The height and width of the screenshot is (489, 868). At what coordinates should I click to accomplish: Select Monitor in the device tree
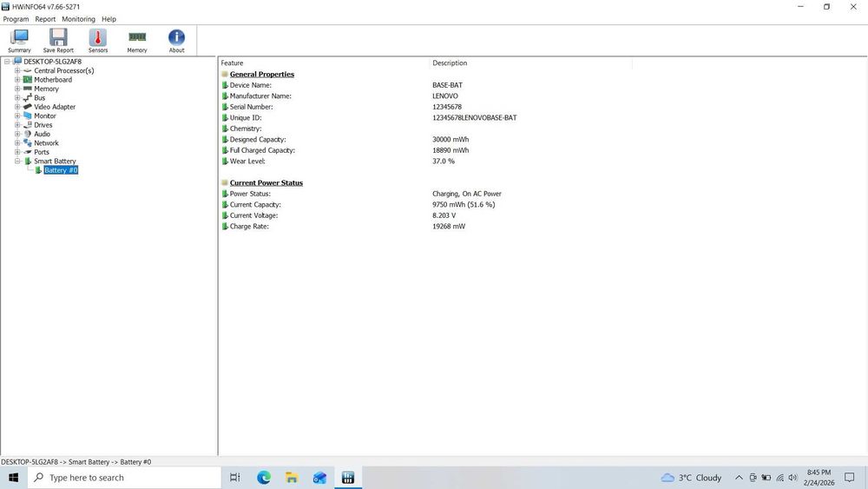pos(45,116)
